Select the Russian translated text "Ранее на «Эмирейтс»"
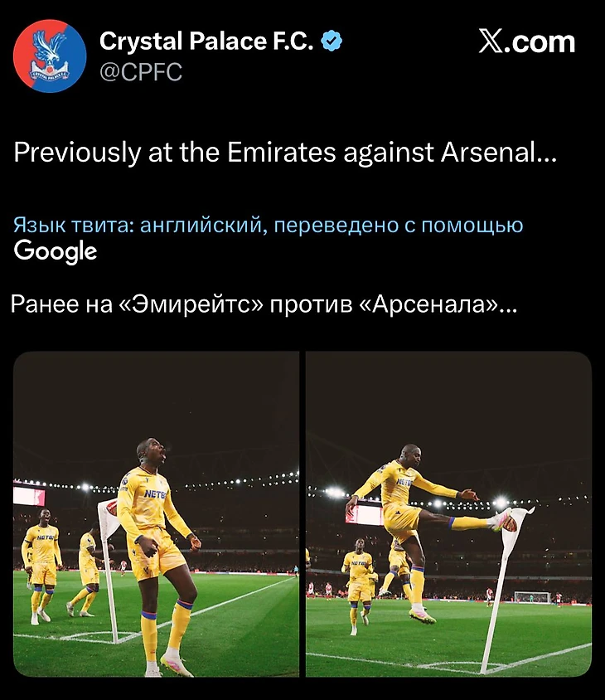The height and width of the screenshot is (700, 605). [264, 305]
